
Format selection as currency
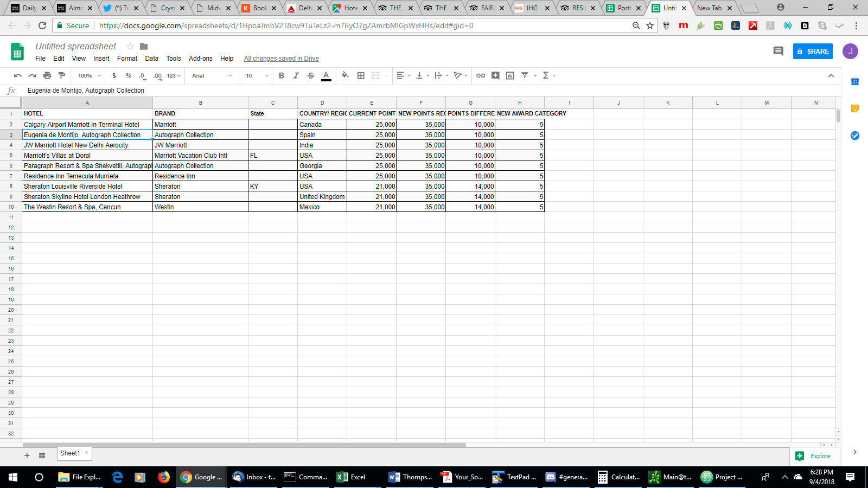[114, 75]
